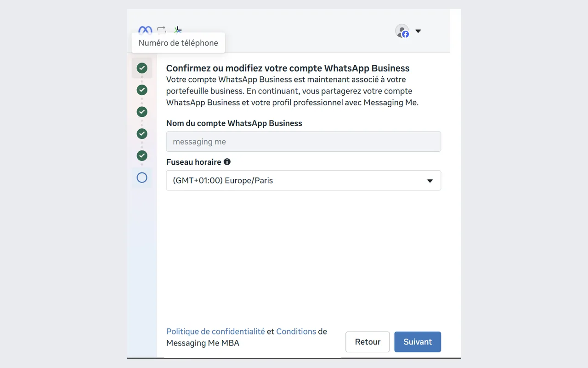The image size is (588, 368).
Task: Click the Suivant button
Action: 418,342
